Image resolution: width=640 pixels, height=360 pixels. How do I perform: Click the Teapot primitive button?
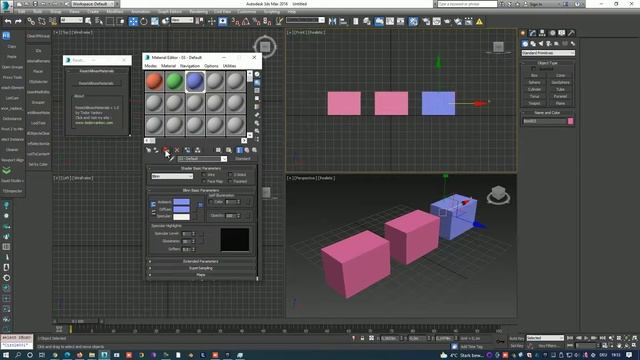[x=534, y=103]
